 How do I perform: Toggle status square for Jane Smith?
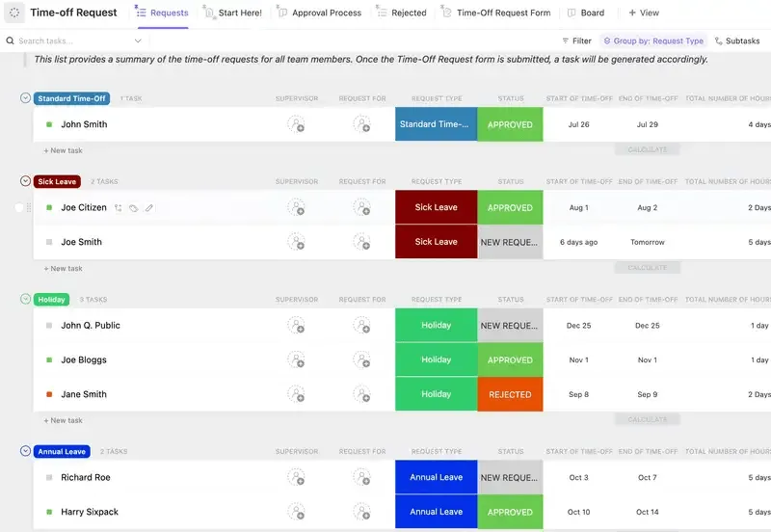click(49, 394)
